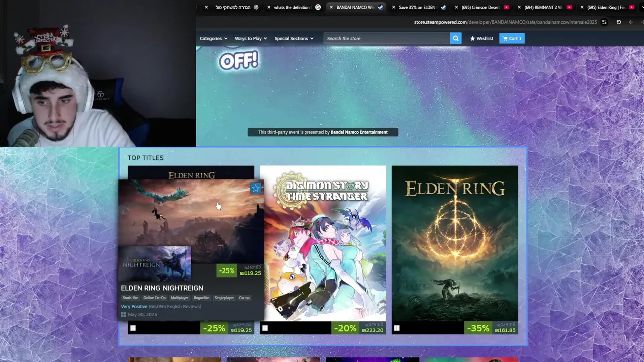Image resolution: width=644 pixels, height=362 pixels.
Task: Click the browser back arrow
Action: [x=631, y=22]
